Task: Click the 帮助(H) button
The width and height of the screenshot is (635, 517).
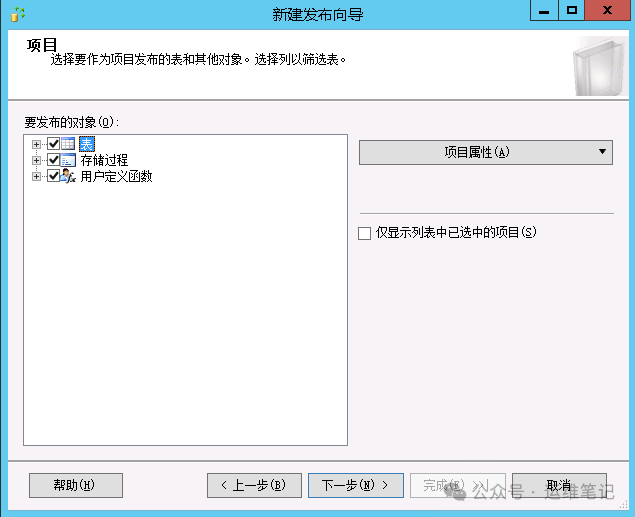Action: point(75,485)
